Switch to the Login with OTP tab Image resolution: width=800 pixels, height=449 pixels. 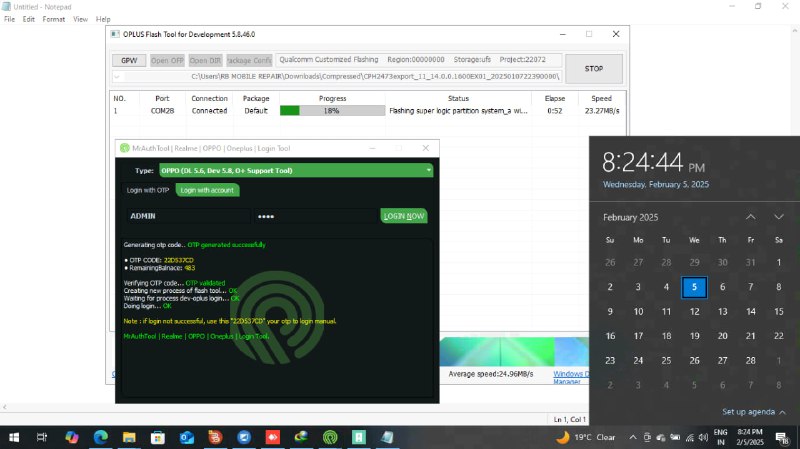point(148,190)
